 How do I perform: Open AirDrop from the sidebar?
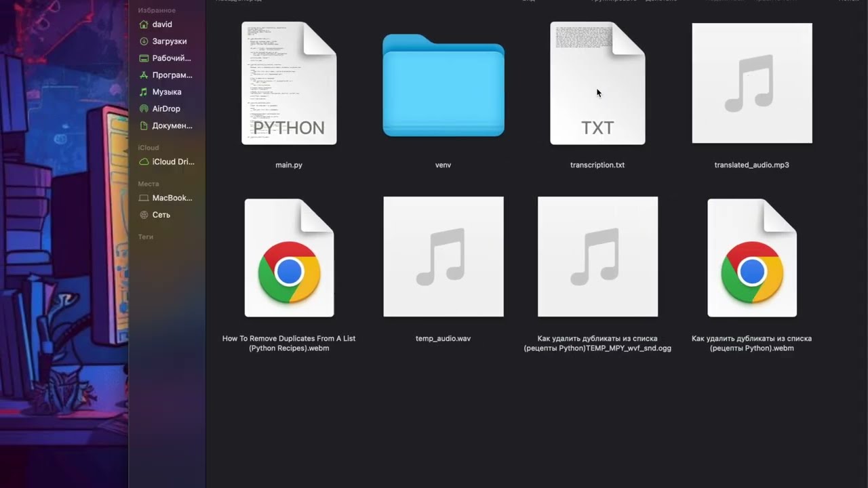tap(167, 109)
